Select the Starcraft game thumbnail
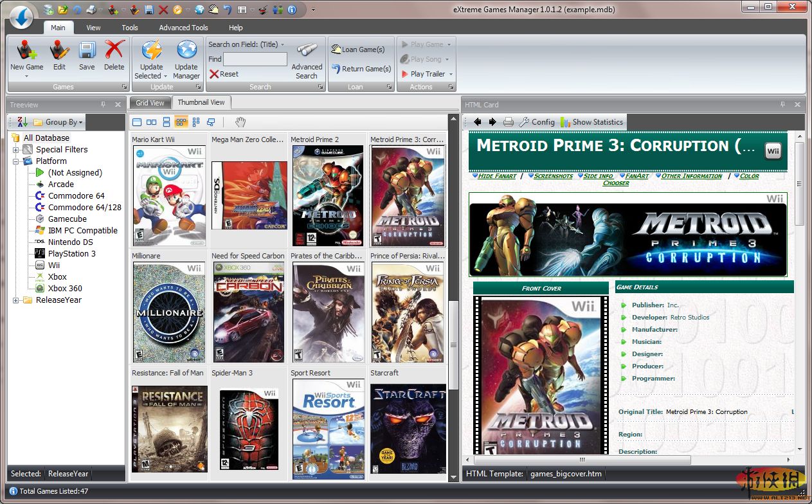This screenshot has width=812, height=504. pyautogui.click(x=408, y=429)
